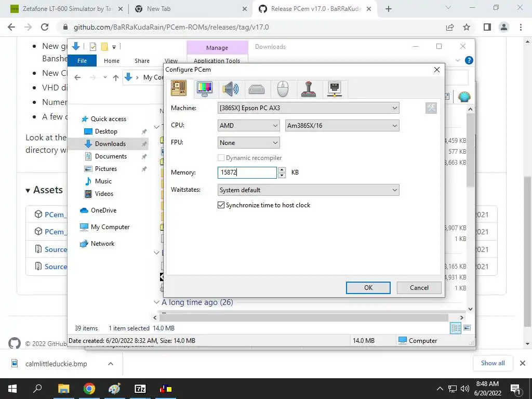Click Explorer's up one level arrow
This screenshot has width=532, height=399.
116,78
